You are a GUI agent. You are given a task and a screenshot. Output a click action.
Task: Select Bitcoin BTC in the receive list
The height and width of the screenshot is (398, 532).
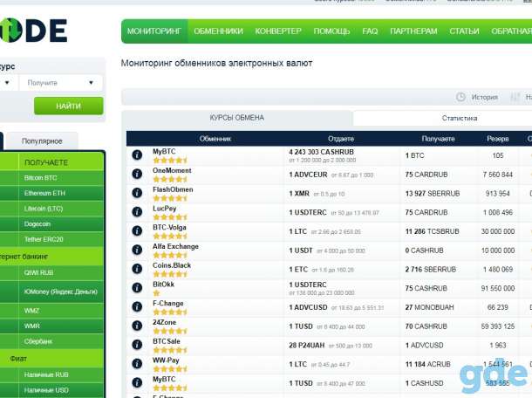41,178
